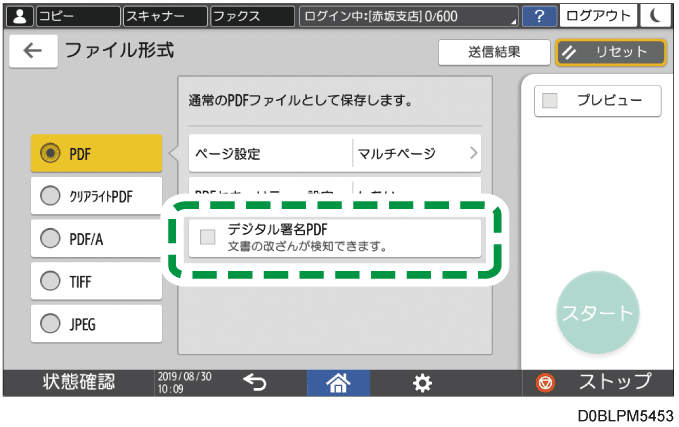This screenshot has height=427, width=679.
Task: Select JPEG file format
Action: 97,323
